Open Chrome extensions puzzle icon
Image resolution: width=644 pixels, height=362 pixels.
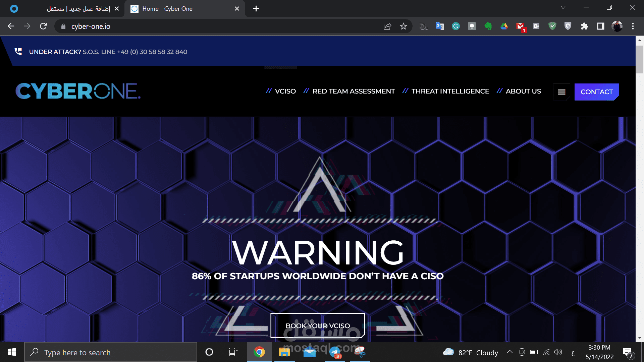(584, 26)
